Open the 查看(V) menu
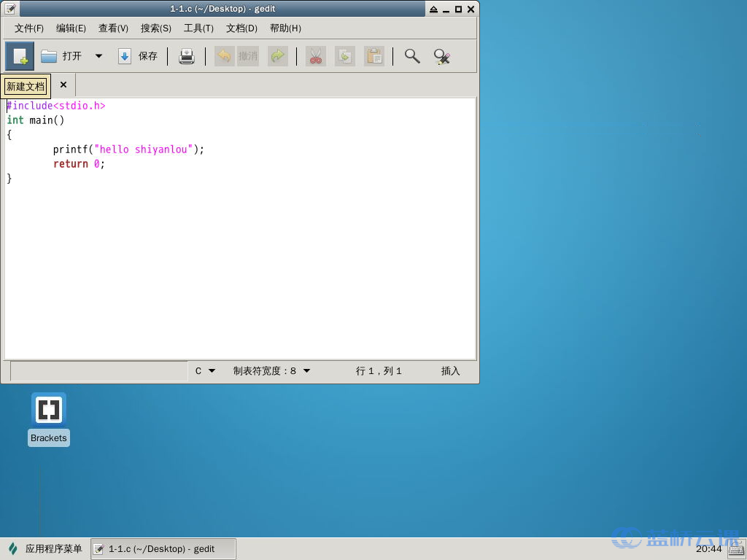 (x=113, y=28)
